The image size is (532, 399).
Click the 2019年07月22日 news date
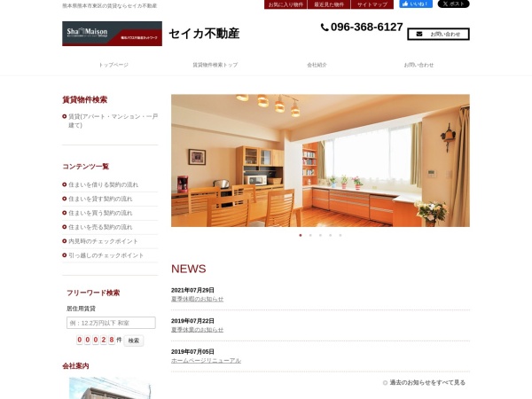[192, 321]
